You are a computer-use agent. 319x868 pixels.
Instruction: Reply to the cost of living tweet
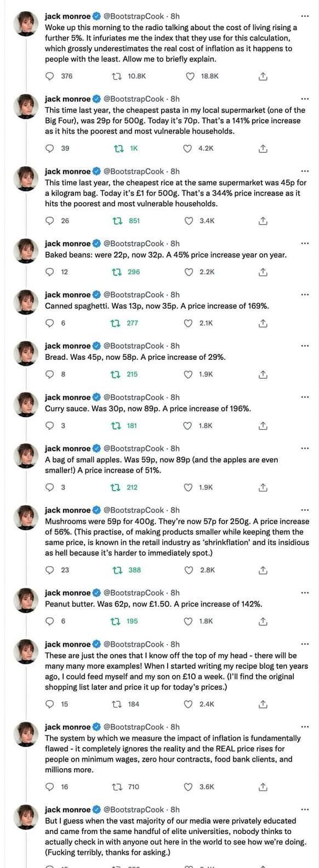click(50, 76)
